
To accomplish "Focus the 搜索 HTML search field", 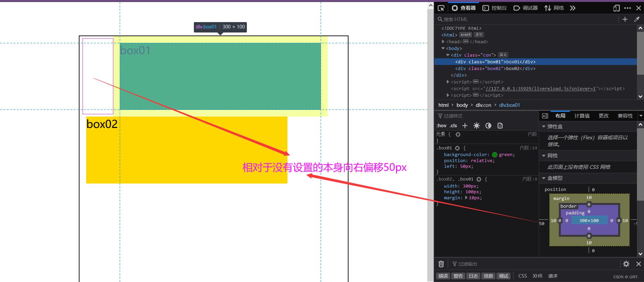I will 527,19.
